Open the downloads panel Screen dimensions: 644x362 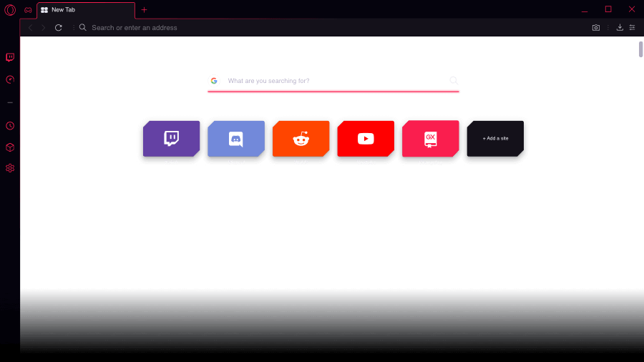(620, 27)
